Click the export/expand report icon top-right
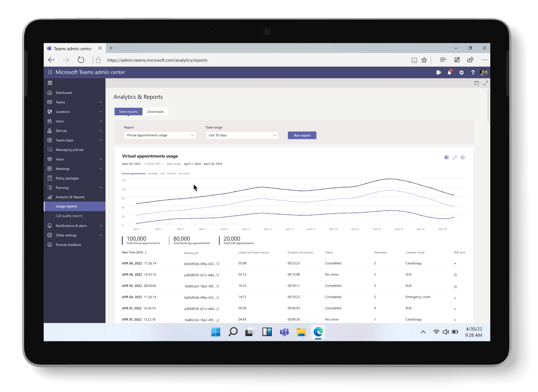 point(454,158)
